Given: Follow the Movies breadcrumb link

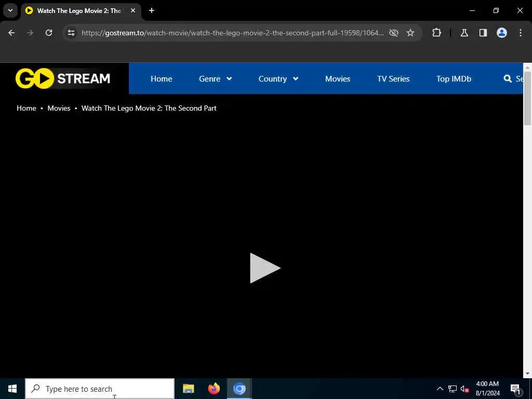Looking at the screenshot, I should click(x=59, y=108).
